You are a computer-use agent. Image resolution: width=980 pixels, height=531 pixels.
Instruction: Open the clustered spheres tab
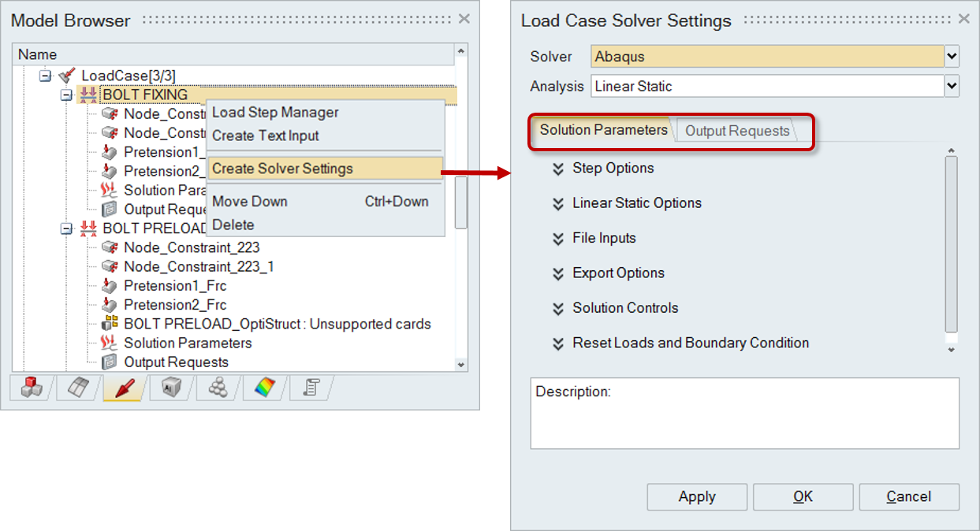(x=218, y=388)
